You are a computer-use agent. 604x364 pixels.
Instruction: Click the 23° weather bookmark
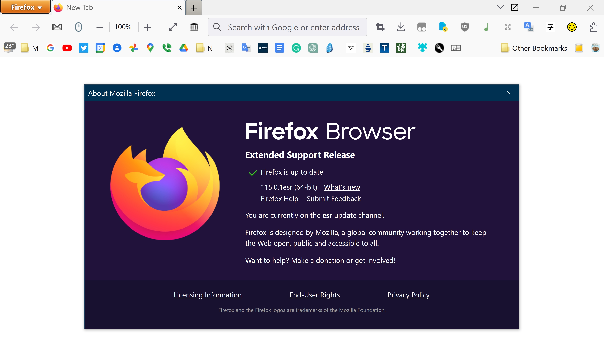tap(9, 48)
